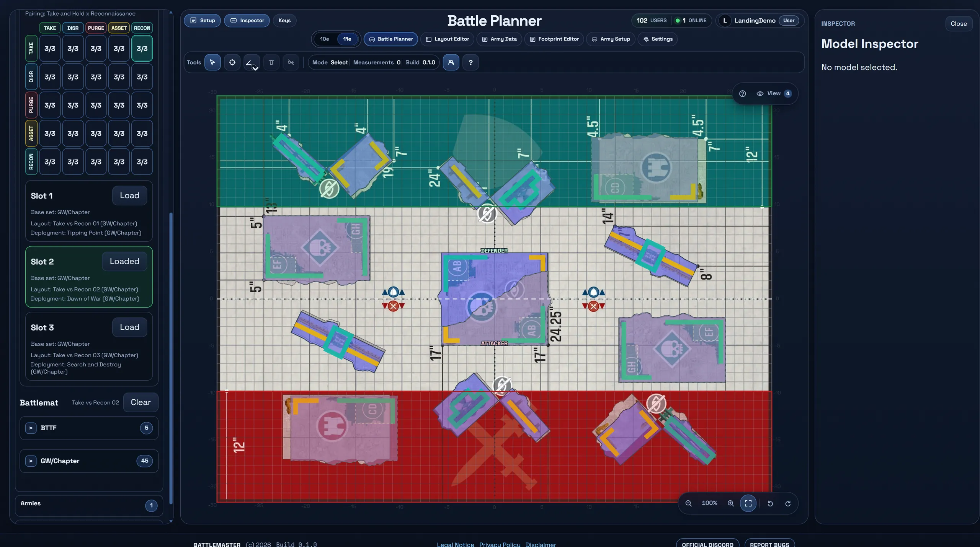This screenshot has height=547, width=980.
Task: Click the 'Take vs Recon 02' battlemat label
Action: tap(95, 403)
